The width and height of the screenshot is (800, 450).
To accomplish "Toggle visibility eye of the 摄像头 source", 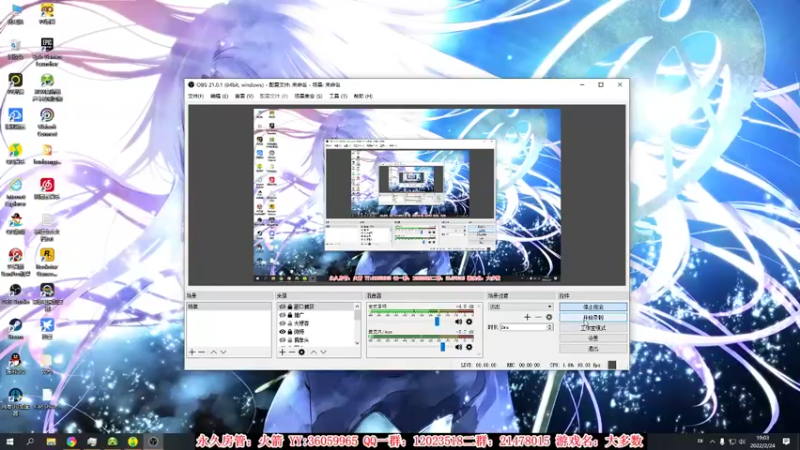I will (282, 340).
